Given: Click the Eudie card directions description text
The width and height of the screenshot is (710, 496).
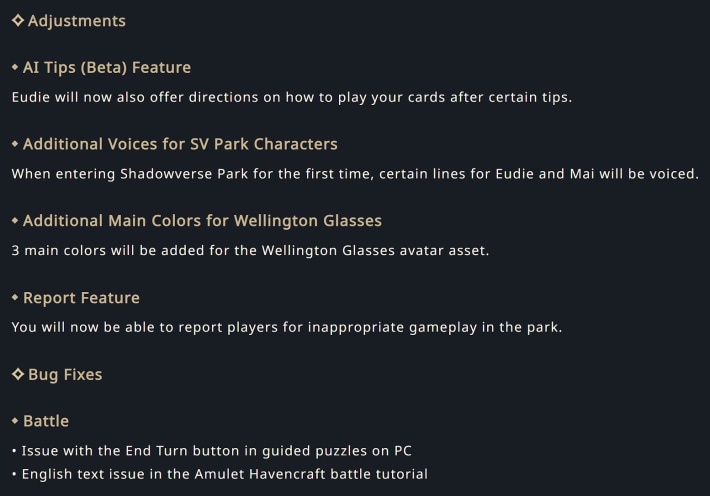Looking at the screenshot, I should (x=292, y=97).
